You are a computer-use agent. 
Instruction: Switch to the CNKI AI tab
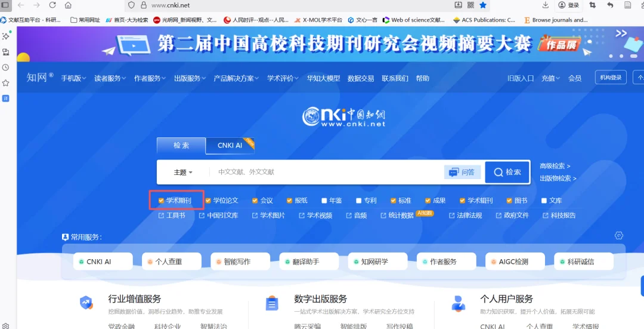click(230, 146)
